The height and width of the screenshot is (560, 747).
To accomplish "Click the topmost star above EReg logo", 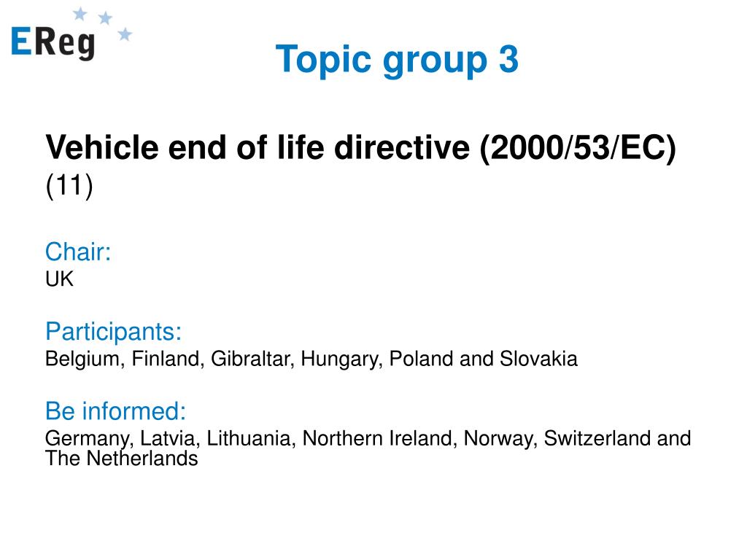I will [80, 14].
